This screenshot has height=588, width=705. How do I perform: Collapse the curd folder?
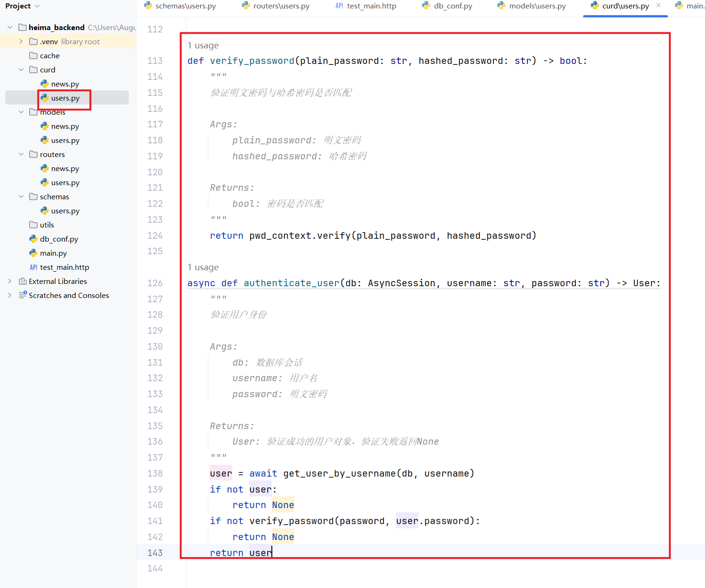[x=21, y=70]
